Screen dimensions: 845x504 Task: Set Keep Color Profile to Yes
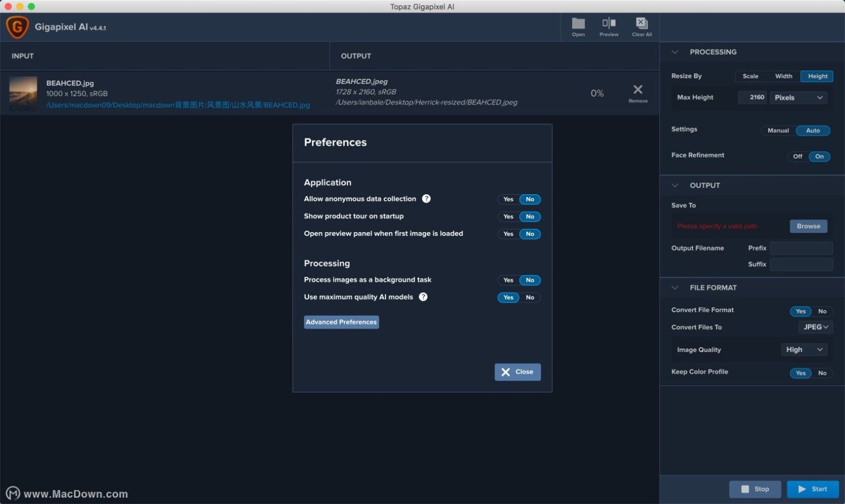[800, 373]
